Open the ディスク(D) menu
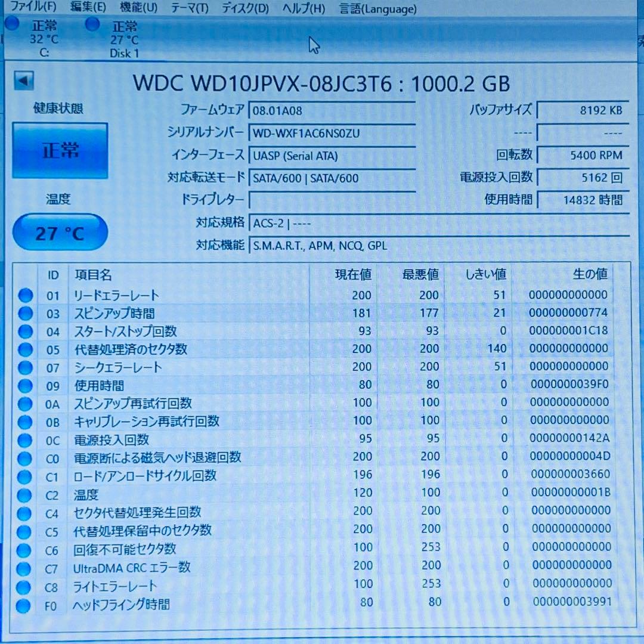644x644 pixels. click(245, 8)
